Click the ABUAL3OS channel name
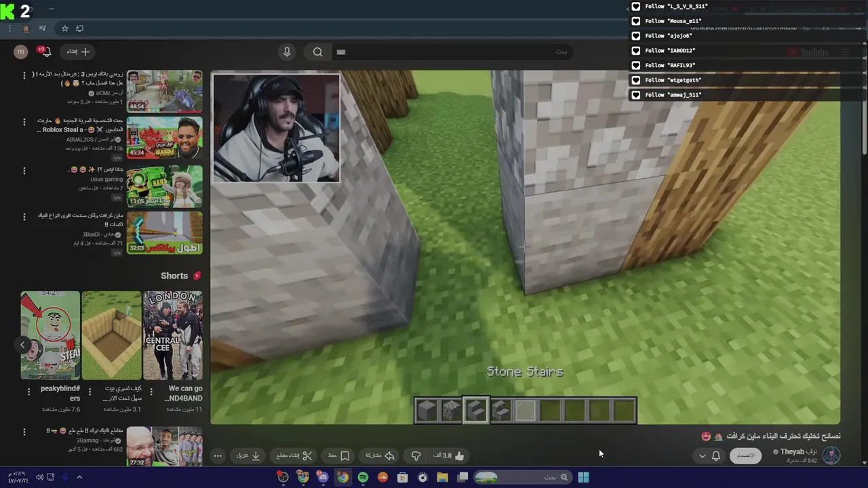Viewport: 868px width, 488px height. click(x=94, y=140)
